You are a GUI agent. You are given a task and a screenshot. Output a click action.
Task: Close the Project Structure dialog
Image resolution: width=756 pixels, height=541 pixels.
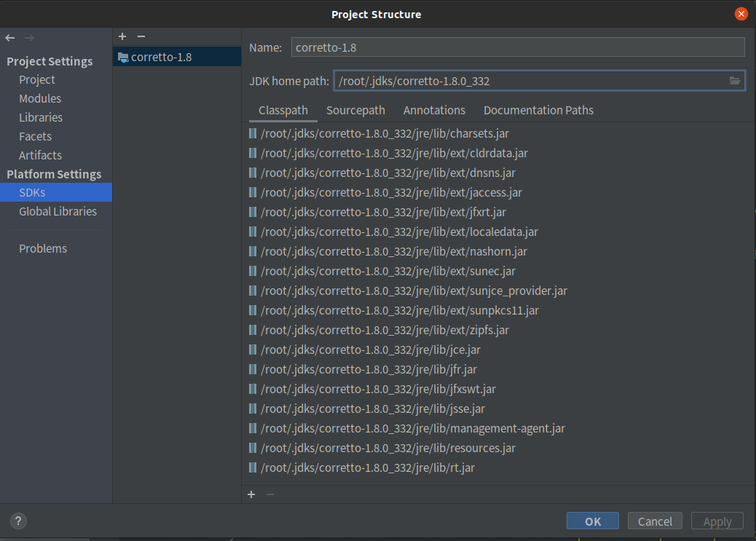tap(741, 14)
